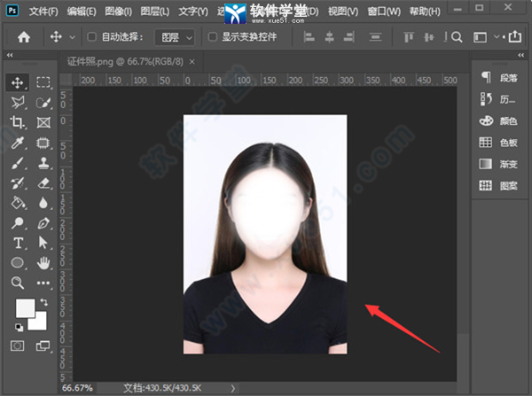
Task: Open the 渐变 (Gradient) panel
Action: coord(500,164)
